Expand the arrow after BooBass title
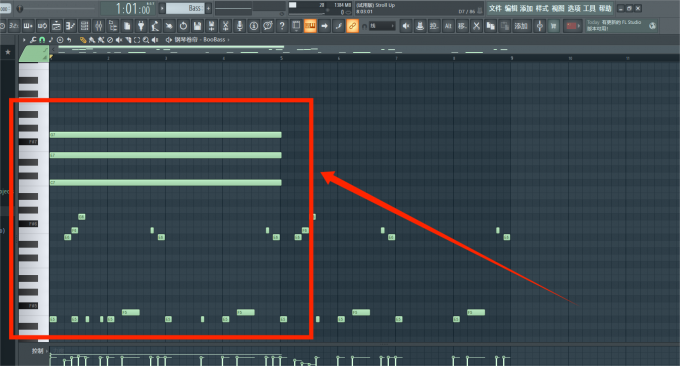This screenshot has width=680, height=366. pyautogui.click(x=229, y=39)
